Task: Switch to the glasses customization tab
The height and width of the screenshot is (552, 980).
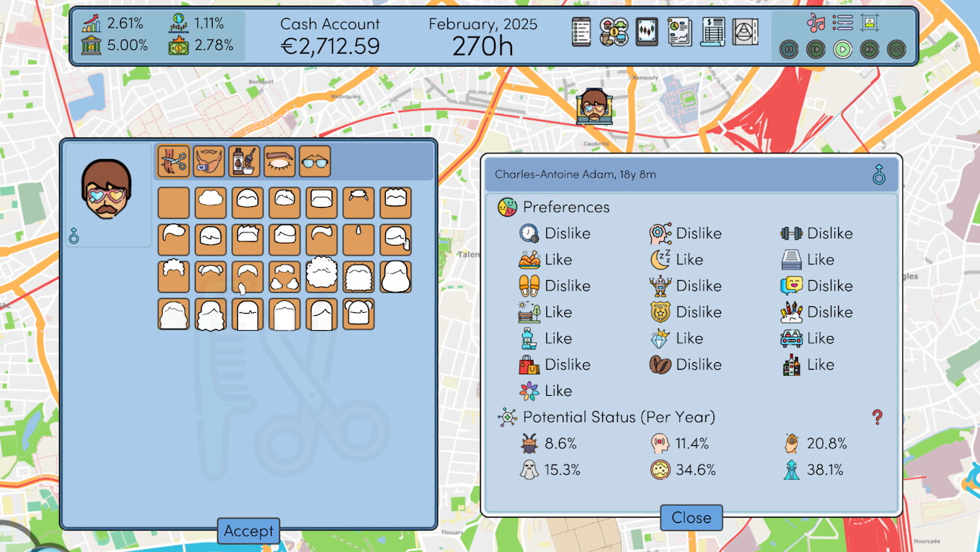Action: pos(314,161)
